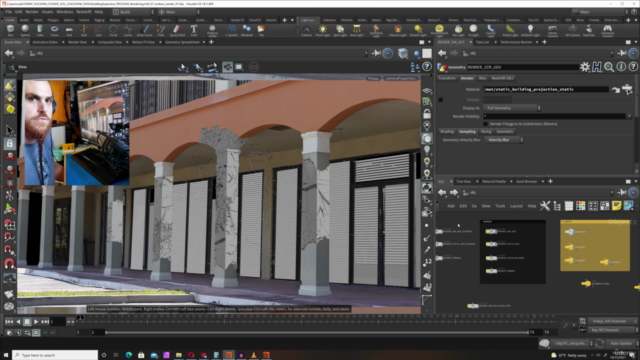Open the Display As Full Geometry dropdown
640x360 pixels.
pos(512,108)
